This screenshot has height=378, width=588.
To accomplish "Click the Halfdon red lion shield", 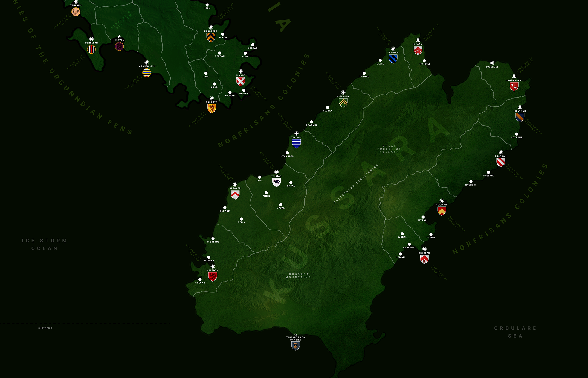I will pos(213,277).
